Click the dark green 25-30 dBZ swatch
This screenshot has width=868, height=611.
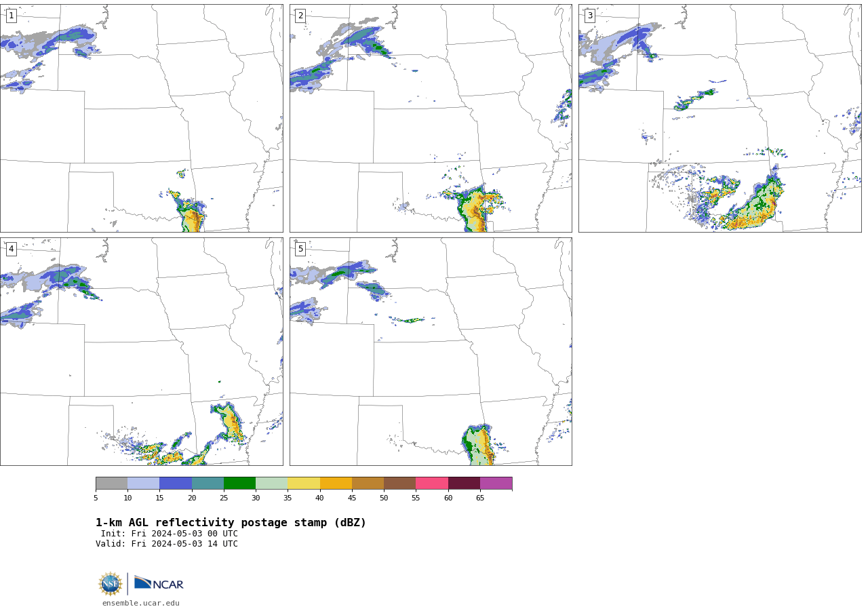coord(239,484)
